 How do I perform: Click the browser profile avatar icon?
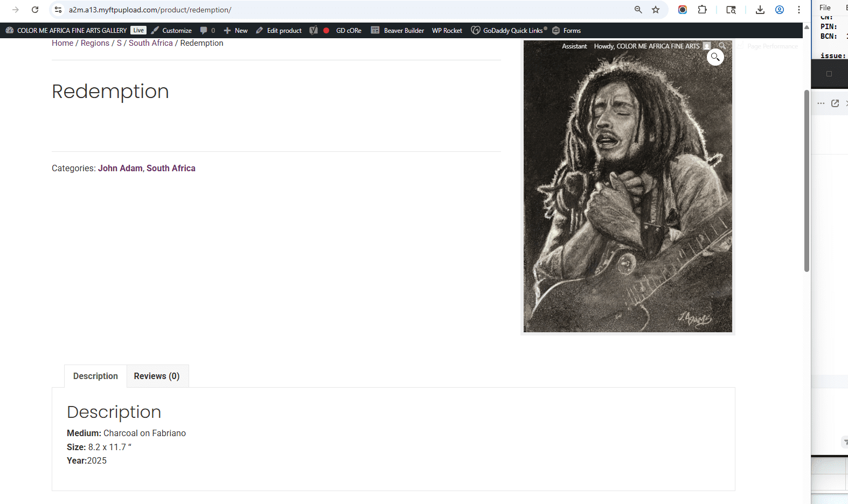click(779, 10)
